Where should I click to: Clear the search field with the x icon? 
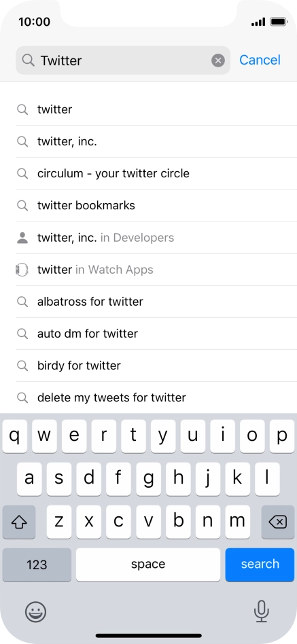point(218,60)
